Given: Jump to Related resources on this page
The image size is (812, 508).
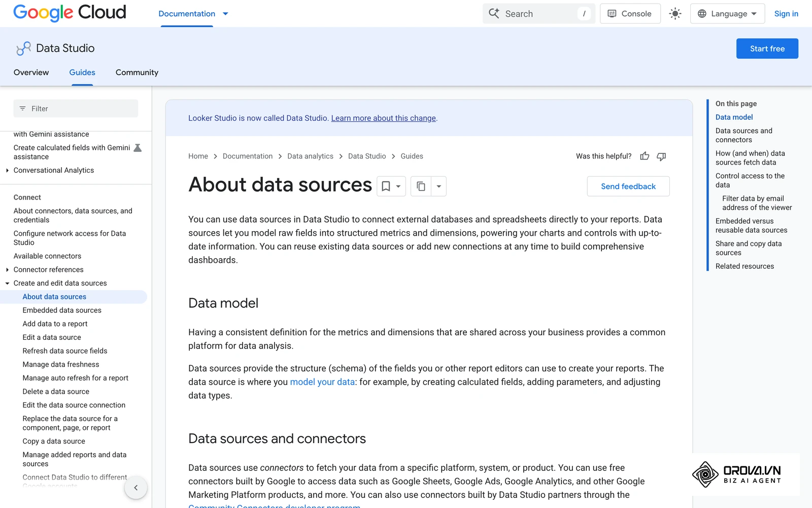Looking at the screenshot, I should coord(745,266).
